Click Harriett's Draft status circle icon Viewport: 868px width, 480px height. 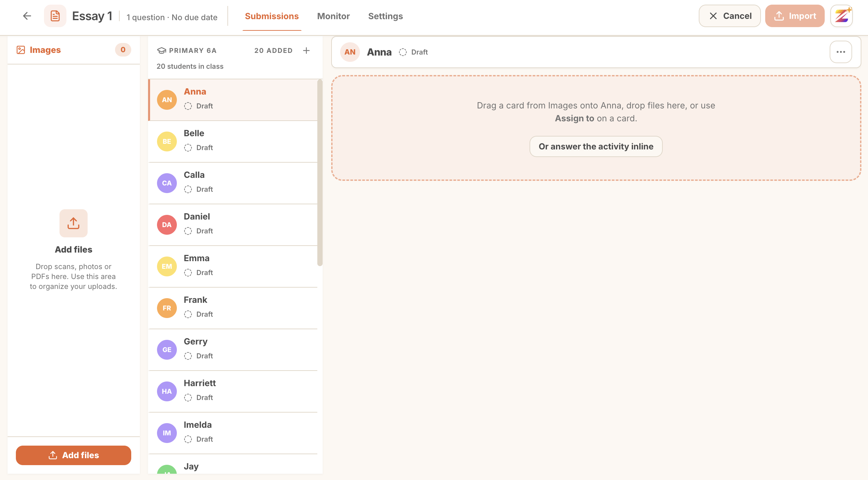188,397
